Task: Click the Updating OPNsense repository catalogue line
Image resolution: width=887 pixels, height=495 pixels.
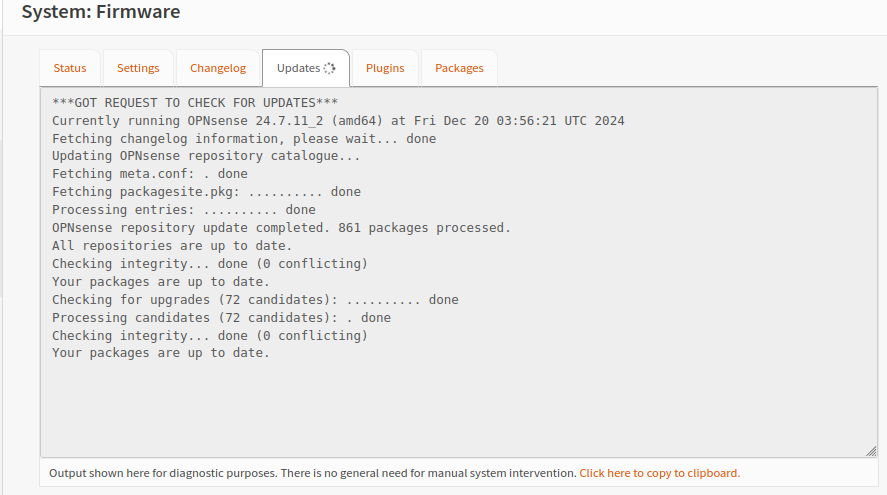Action: [x=206, y=156]
